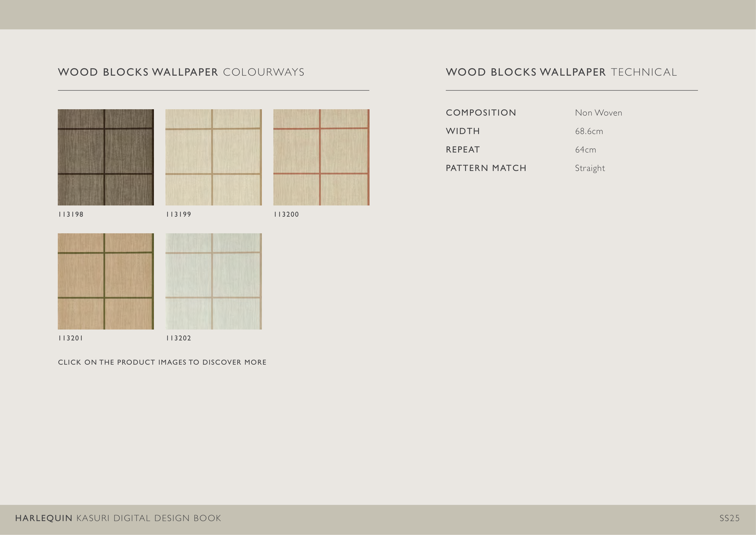Click the tan green-lined 113201 swatch
The width and height of the screenshot is (756, 535).
tap(106, 281)
